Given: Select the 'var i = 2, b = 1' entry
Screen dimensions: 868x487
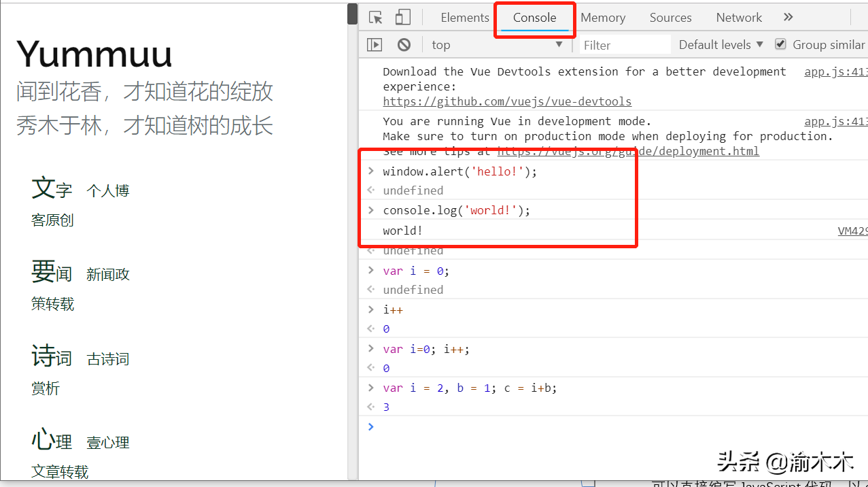Looking at the screenshot, I should point(470,388).
